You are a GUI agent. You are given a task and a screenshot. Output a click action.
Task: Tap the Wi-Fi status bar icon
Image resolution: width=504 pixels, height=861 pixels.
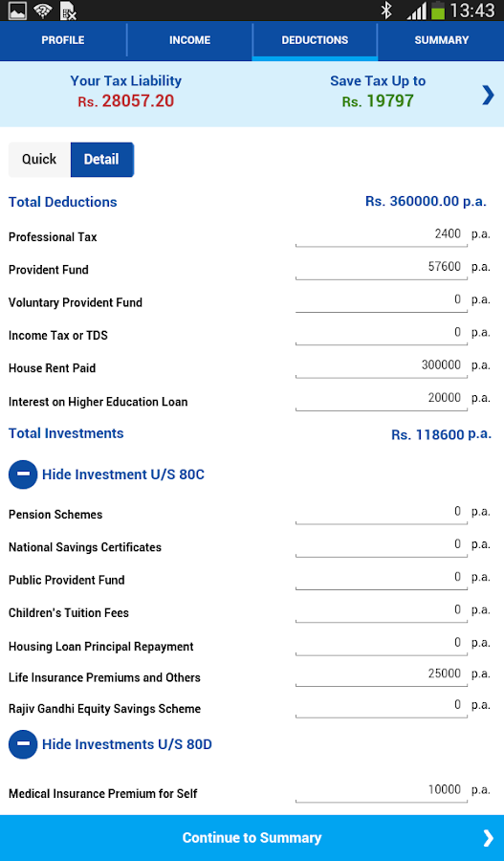pos(43,11)
